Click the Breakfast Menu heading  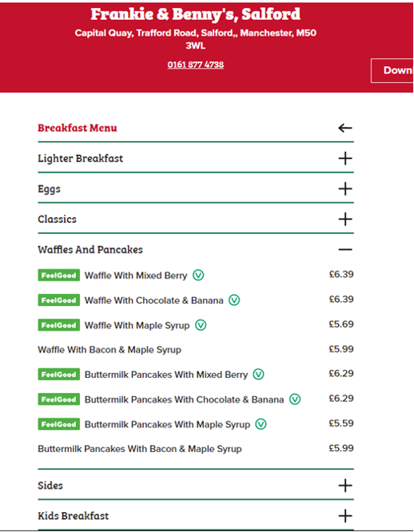(78, 128)
